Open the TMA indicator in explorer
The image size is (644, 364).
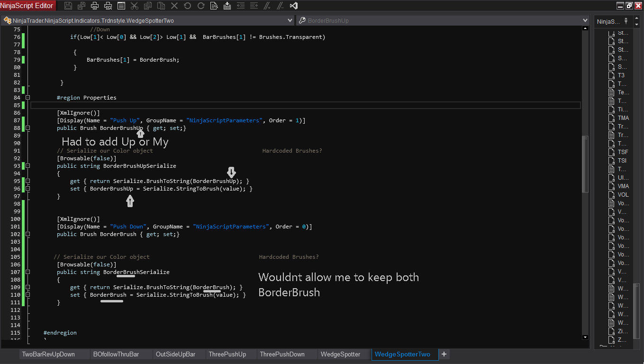point(623,118)
